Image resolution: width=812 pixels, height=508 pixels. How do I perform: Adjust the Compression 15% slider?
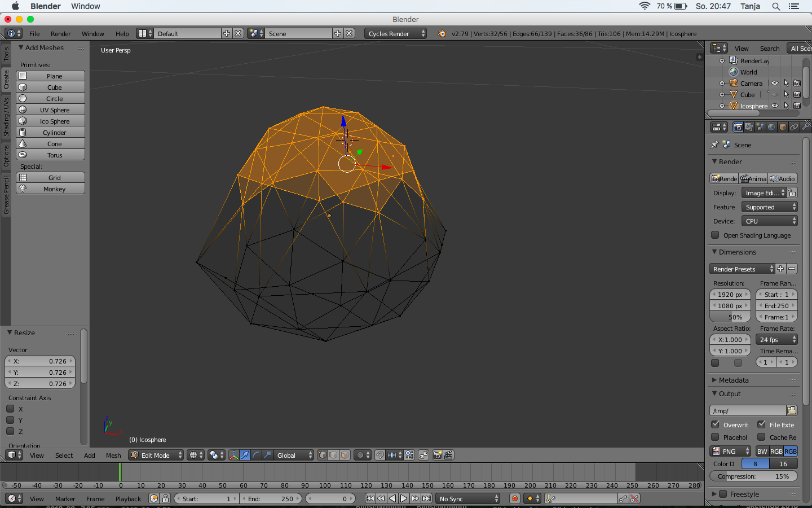click(753, 476)
